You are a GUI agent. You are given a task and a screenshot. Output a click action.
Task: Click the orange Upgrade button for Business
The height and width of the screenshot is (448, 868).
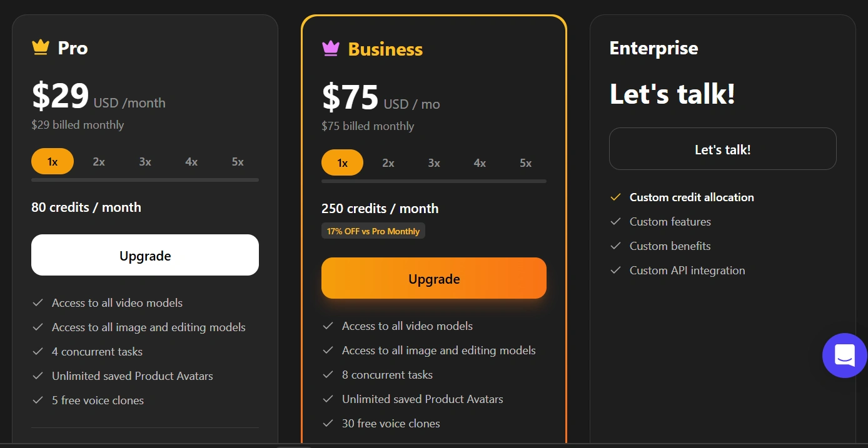[434, 278]
